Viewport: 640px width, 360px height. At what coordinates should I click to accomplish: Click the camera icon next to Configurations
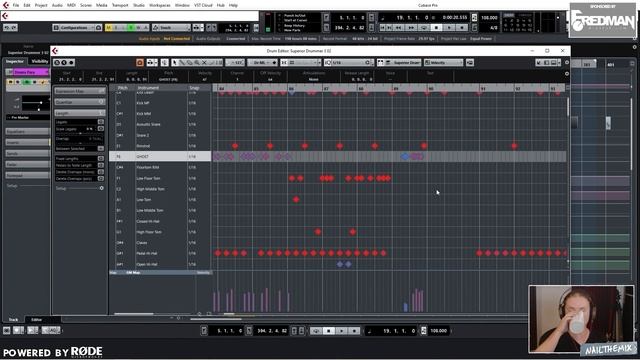(x=98, y=28)
